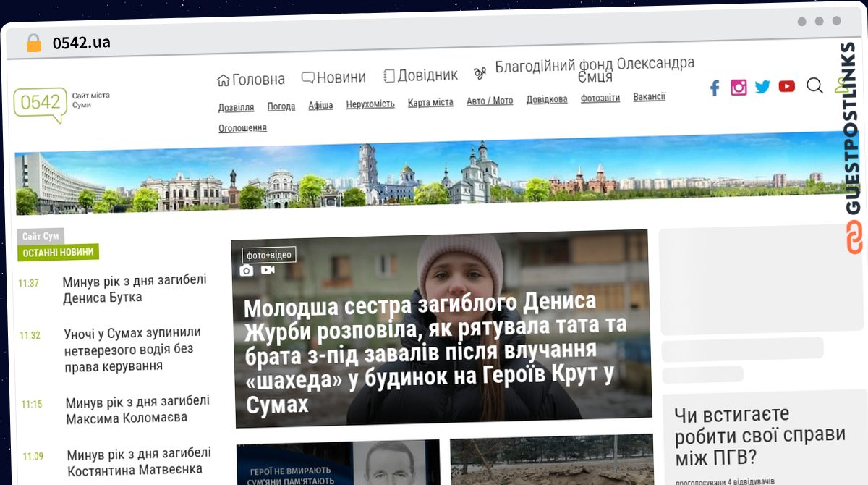Image resolution: width=868 pixels, height=485 pixels.
Task: Open the Оголошення link
Action: point(242,128)
